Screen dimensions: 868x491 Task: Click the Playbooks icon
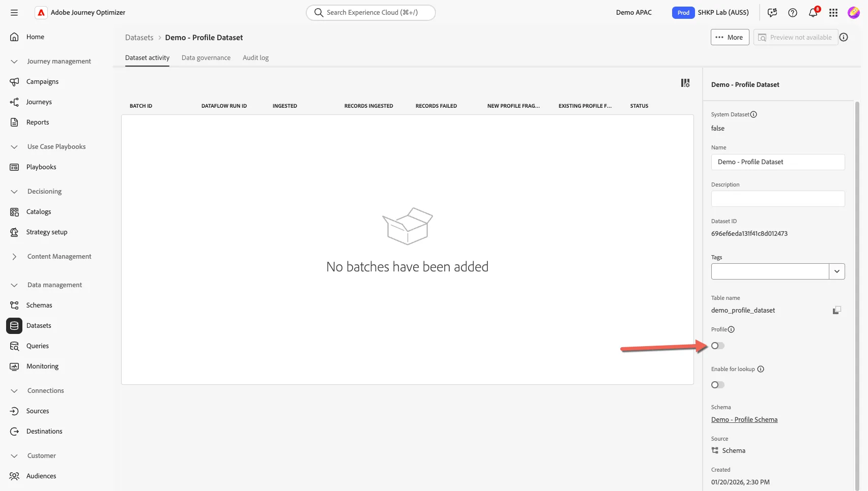(14, 167)
